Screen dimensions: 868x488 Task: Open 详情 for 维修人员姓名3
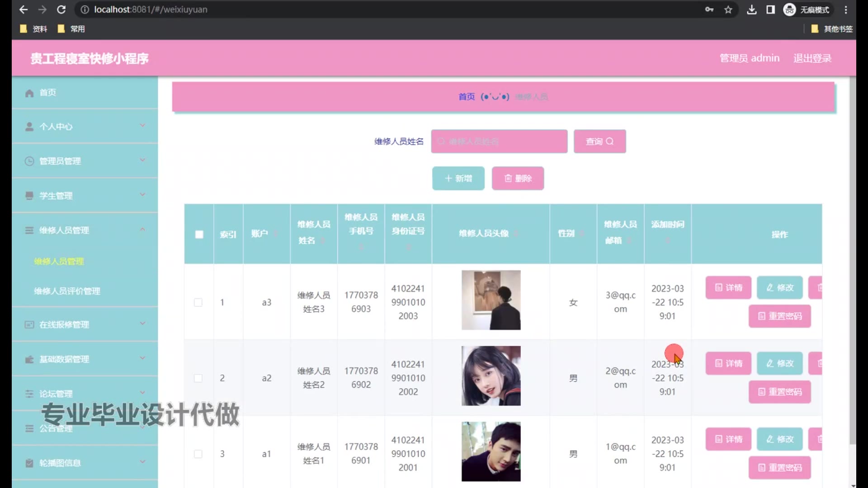[728, 288]
